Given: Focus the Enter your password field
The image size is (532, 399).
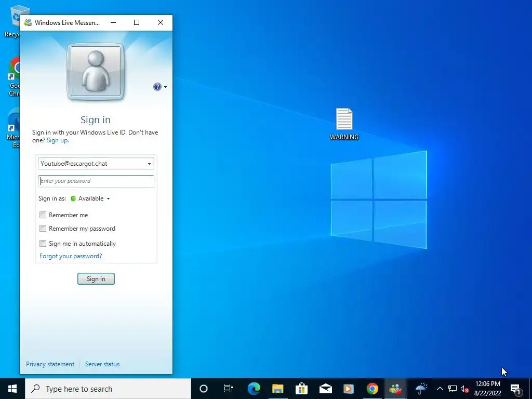Looking at the screenshot, I should pos(96,181).
